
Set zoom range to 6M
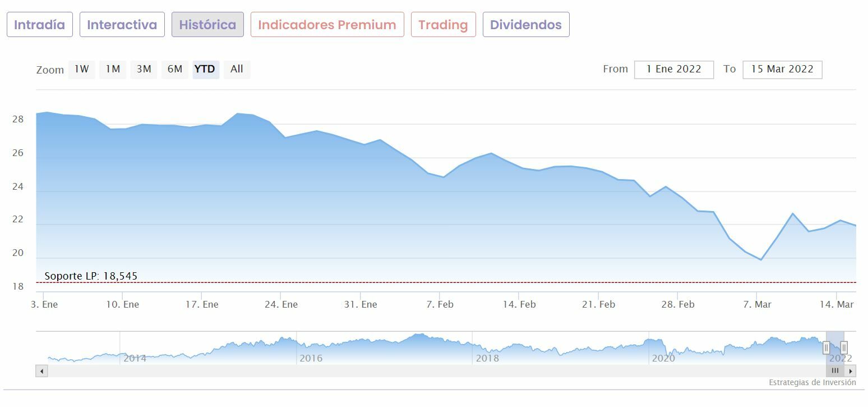175,69
